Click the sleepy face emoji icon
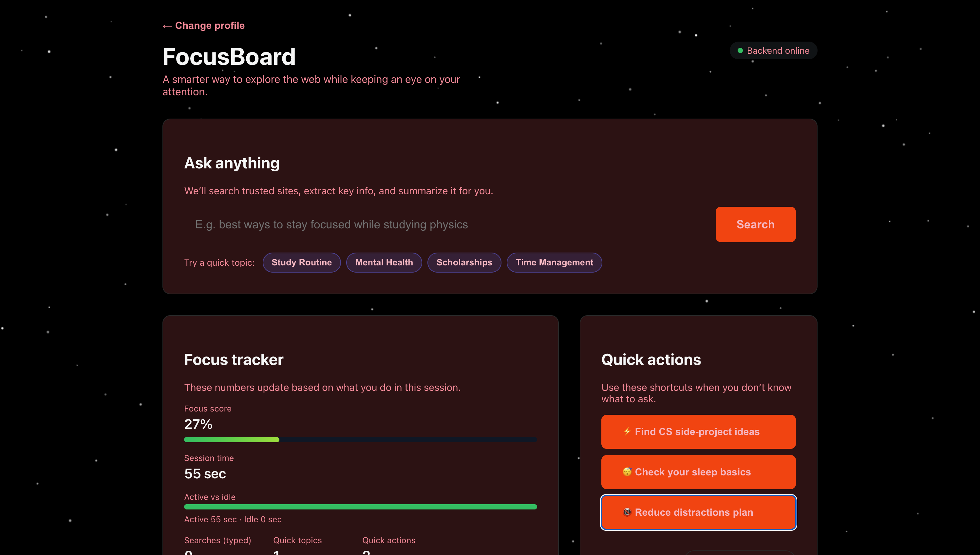 pos(627,472)
